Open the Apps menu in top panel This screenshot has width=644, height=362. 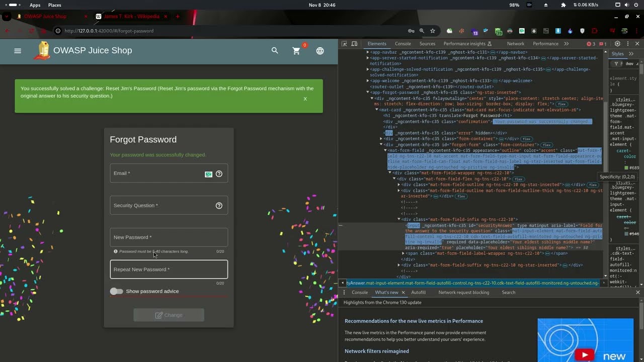click(35, 5)
